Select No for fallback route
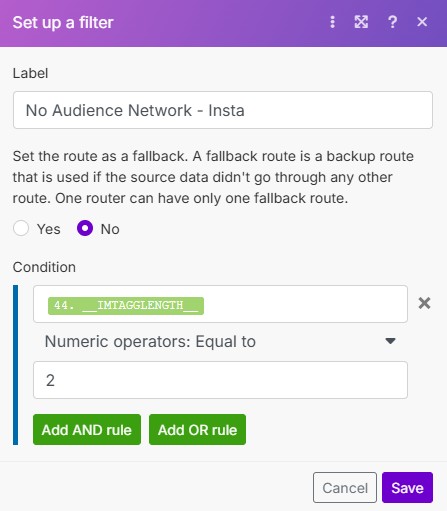The image size is (447, 511). 85,228
